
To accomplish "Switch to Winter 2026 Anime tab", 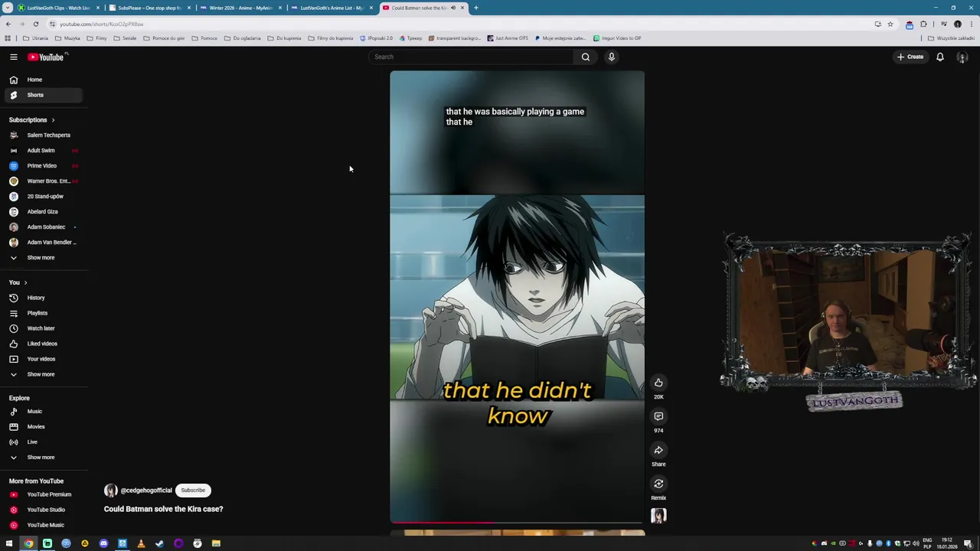I will coord(240,8).
